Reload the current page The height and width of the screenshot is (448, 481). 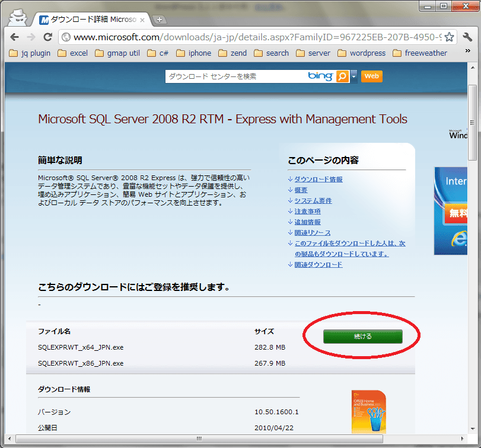[x=48, y=36]
